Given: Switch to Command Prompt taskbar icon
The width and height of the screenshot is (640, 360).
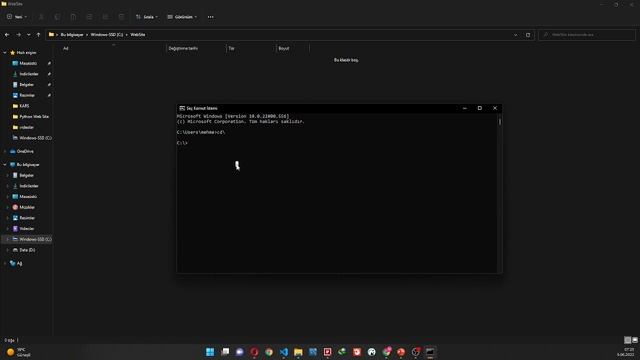Looking at the screenshot, I should 430,352.
